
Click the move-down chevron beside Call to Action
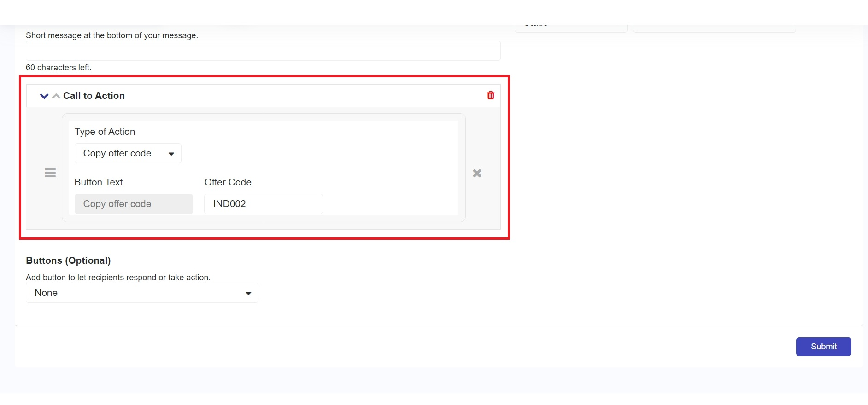coord(44,96)
